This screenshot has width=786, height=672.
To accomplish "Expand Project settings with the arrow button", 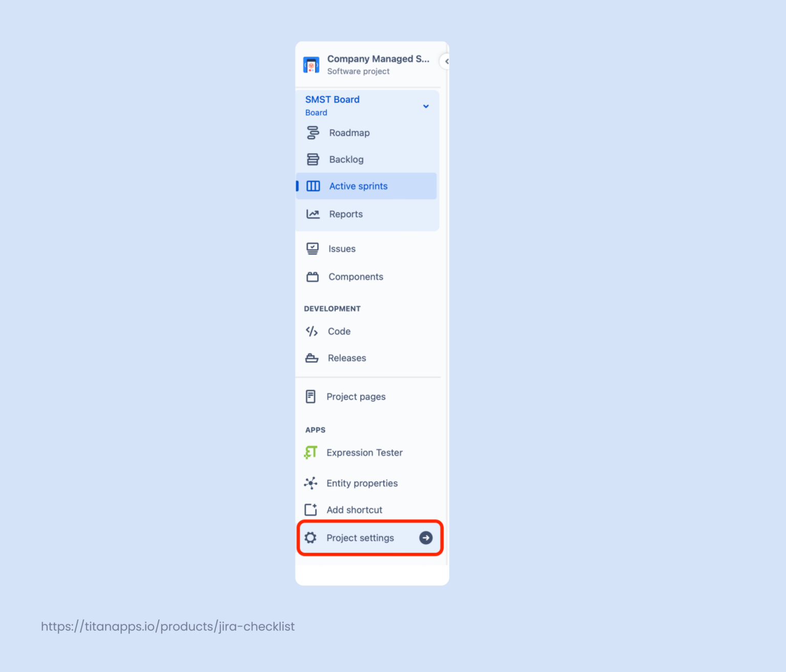I will [425, 537].
